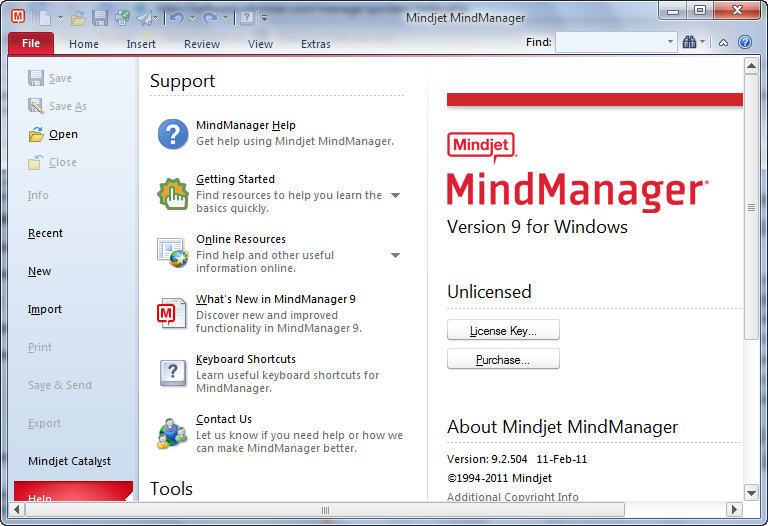This screenshot has width=768, height=526.
Task: Undo the last action with the undo arrow
Action: coord(177,18)
